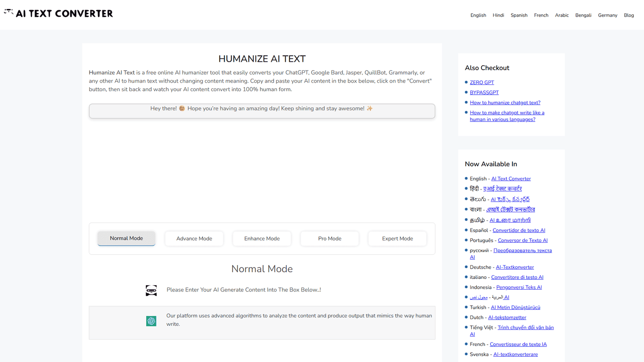Viewport: 644px width, 362px height.
Task: Open the ZERO GPT link
Action: [482, 82]
